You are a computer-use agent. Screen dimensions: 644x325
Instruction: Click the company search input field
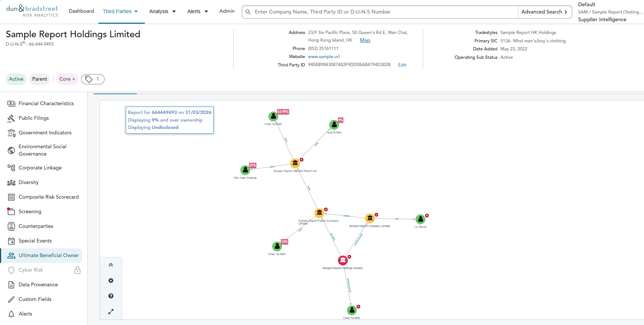[384, 12]
